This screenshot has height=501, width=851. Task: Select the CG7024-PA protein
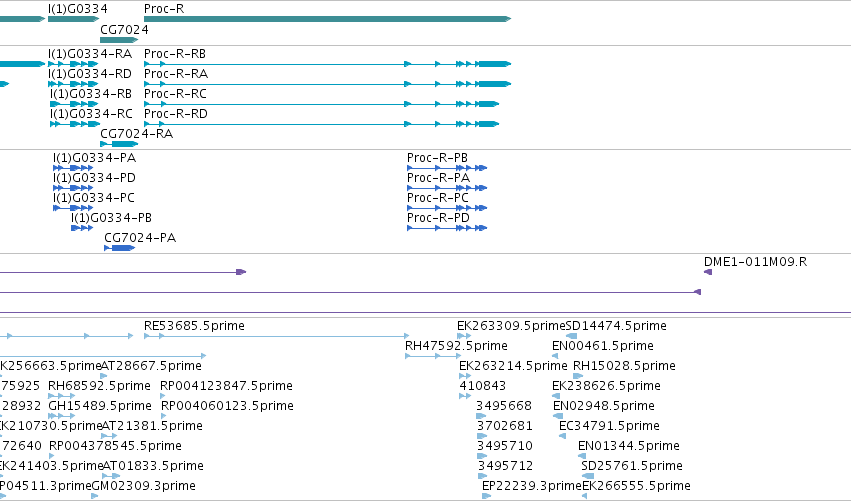[119, 249]
